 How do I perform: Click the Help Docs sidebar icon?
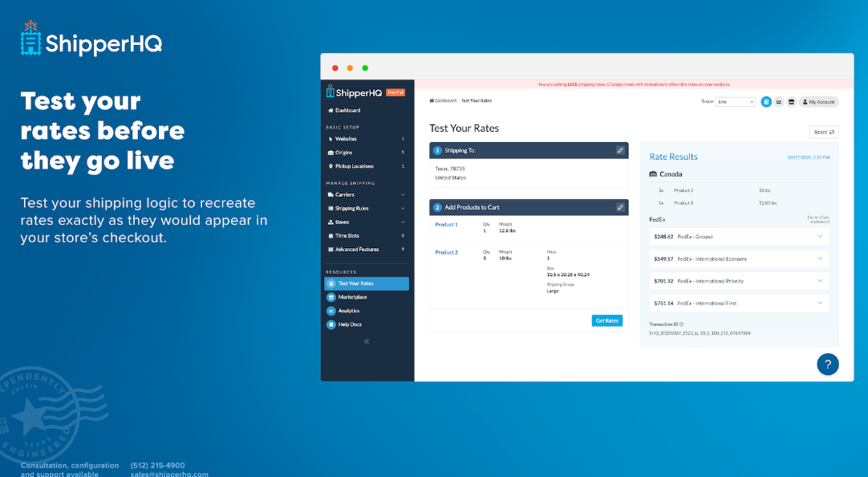click(331, 324)
